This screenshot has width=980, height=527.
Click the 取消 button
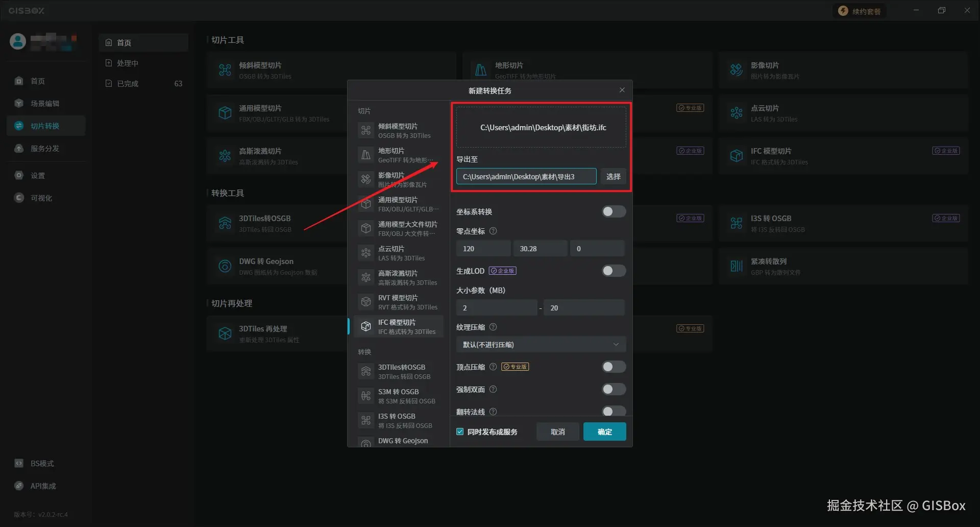(558, 432)
